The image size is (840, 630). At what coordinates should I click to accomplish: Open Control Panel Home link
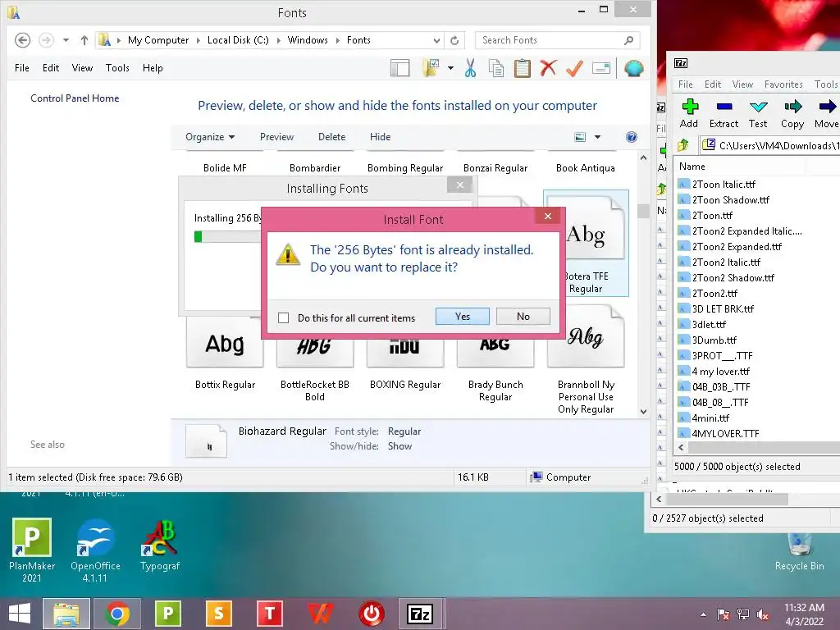[x=75, y=98]
